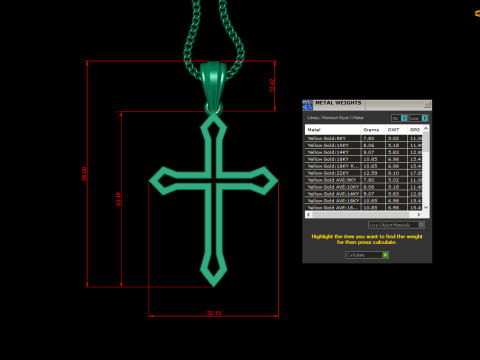
Task: Toggle the Use Object Materials option
Action: coord(396,225)
